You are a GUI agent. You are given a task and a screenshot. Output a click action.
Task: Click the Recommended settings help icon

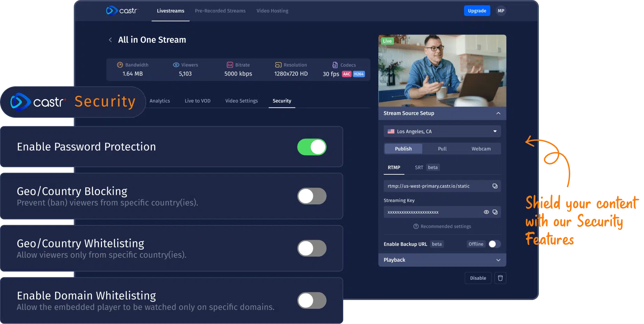416,227
